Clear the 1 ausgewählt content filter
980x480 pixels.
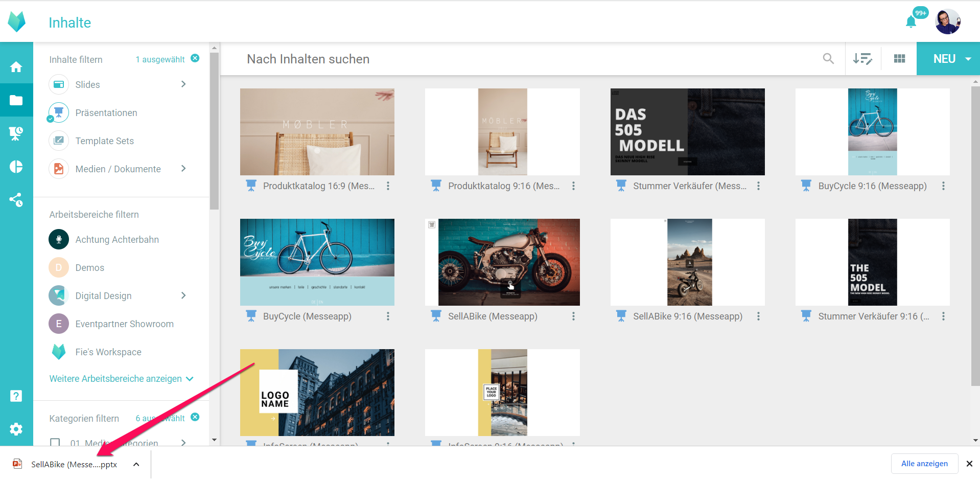195,58
